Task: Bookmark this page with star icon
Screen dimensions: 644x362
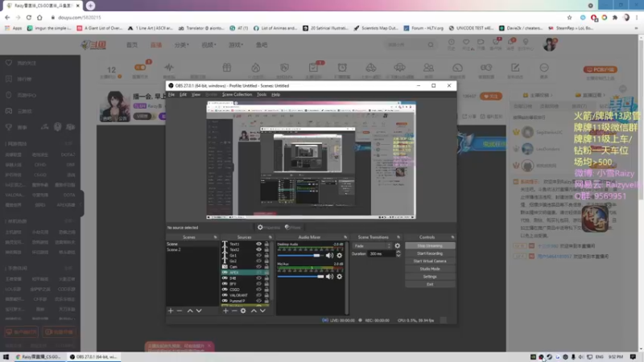Action: [569, 18]
